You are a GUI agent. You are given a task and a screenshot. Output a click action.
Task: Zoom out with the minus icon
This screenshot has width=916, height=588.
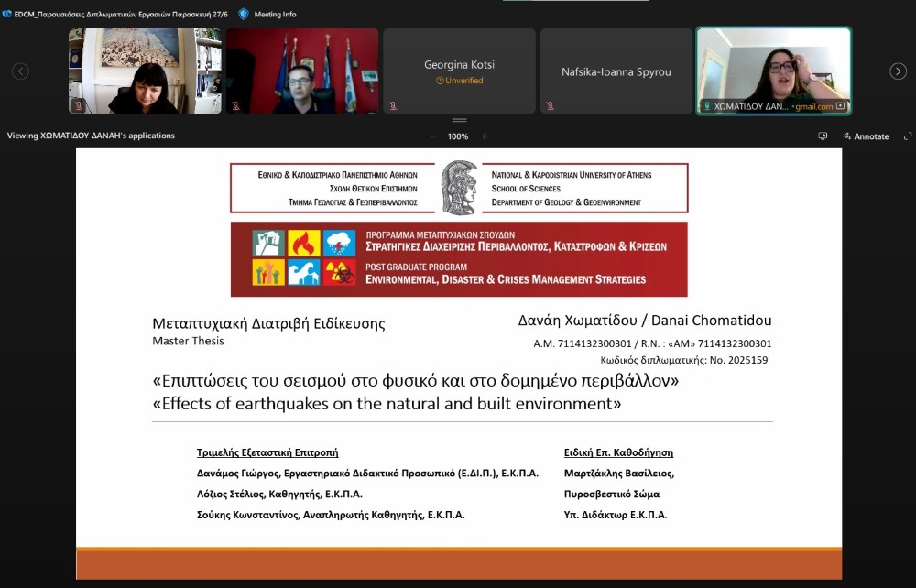[432, 136]
